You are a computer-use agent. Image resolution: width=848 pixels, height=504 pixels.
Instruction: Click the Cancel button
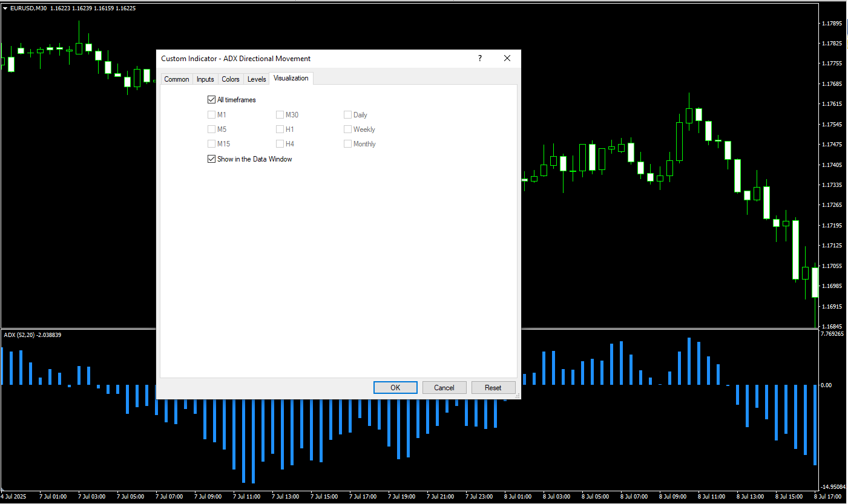coord(444,388)
